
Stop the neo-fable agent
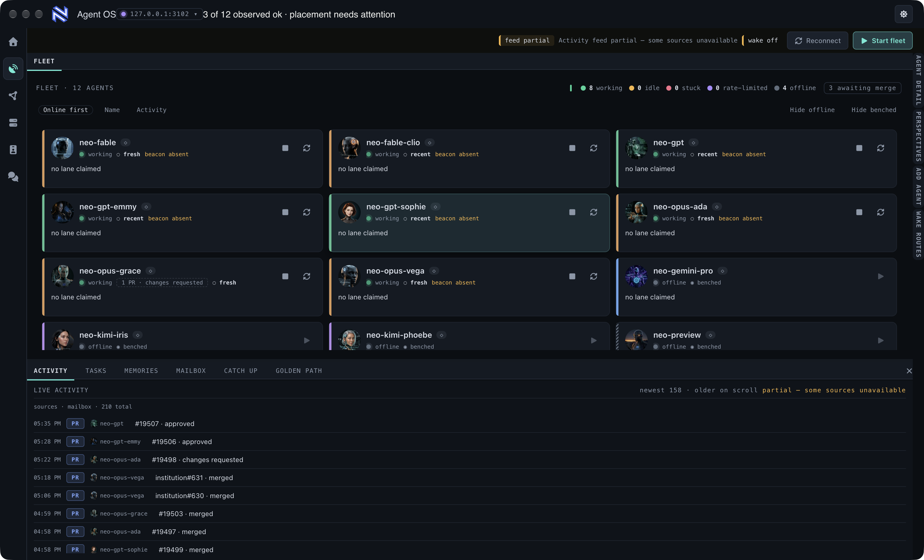[x=285, y=148]
